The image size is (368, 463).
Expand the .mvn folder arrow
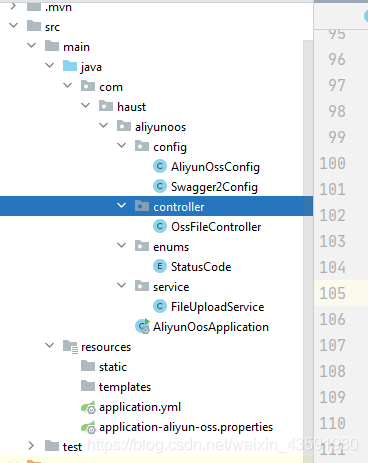coord(13,6)
